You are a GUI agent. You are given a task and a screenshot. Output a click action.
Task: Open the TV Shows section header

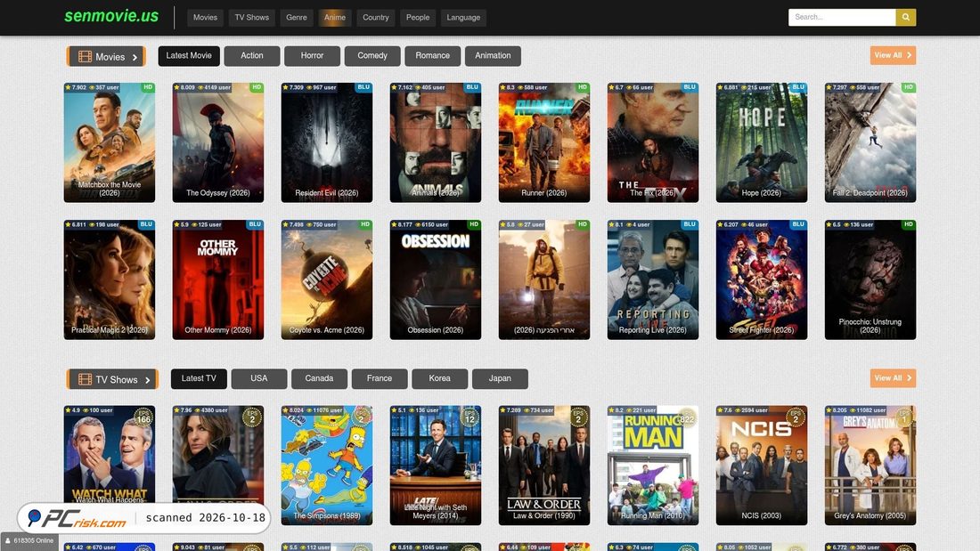tap(112, 379)
